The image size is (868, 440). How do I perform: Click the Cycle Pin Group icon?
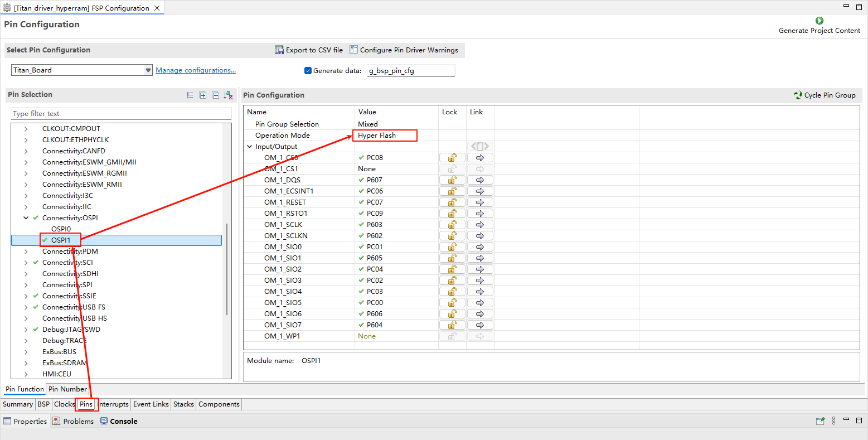(x=798, y=95)
